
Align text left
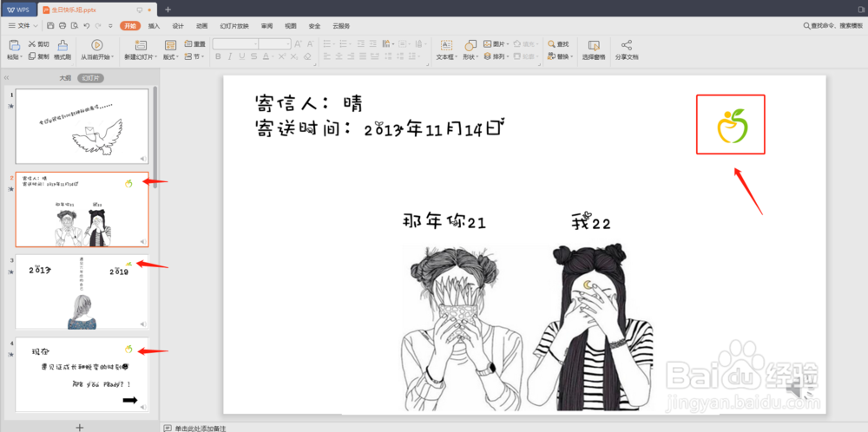tap(326, 56)
